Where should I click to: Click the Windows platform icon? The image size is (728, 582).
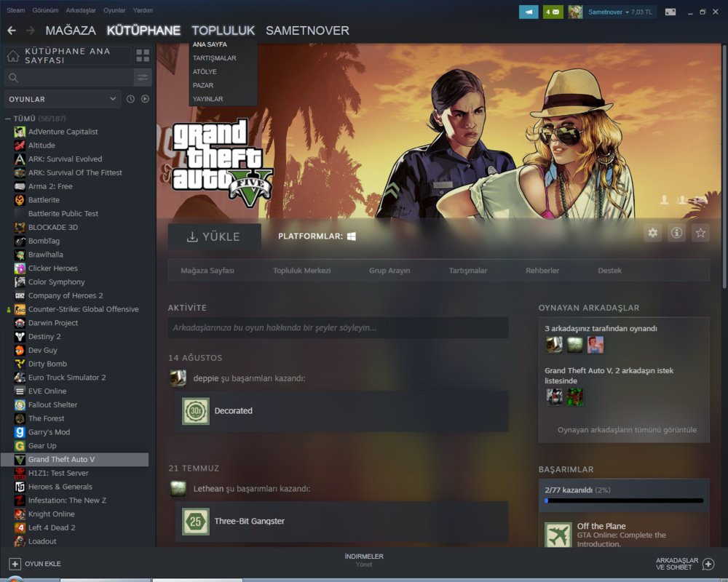(352, 236)
